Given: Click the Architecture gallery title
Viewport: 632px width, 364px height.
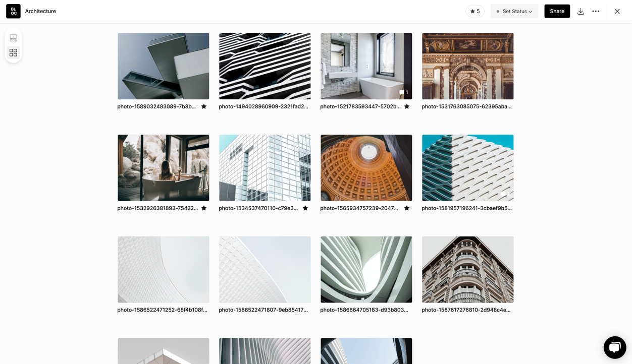Looking at the screenshot, I should click(40, 11).
